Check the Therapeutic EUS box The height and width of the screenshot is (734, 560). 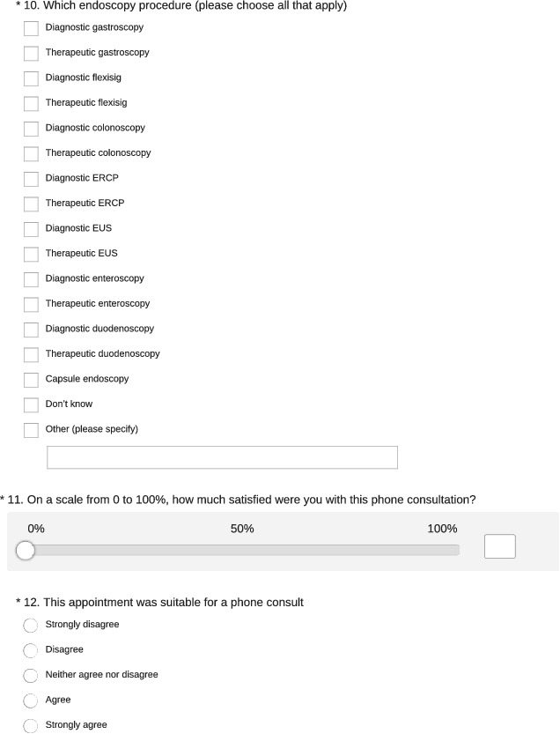click(x=31, y=254)
